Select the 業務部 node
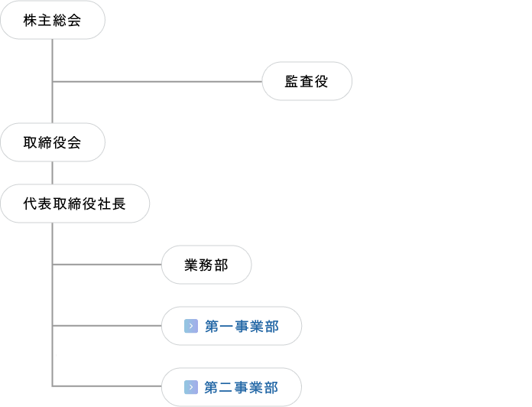The image size is (532, 407). pos(206,265)
